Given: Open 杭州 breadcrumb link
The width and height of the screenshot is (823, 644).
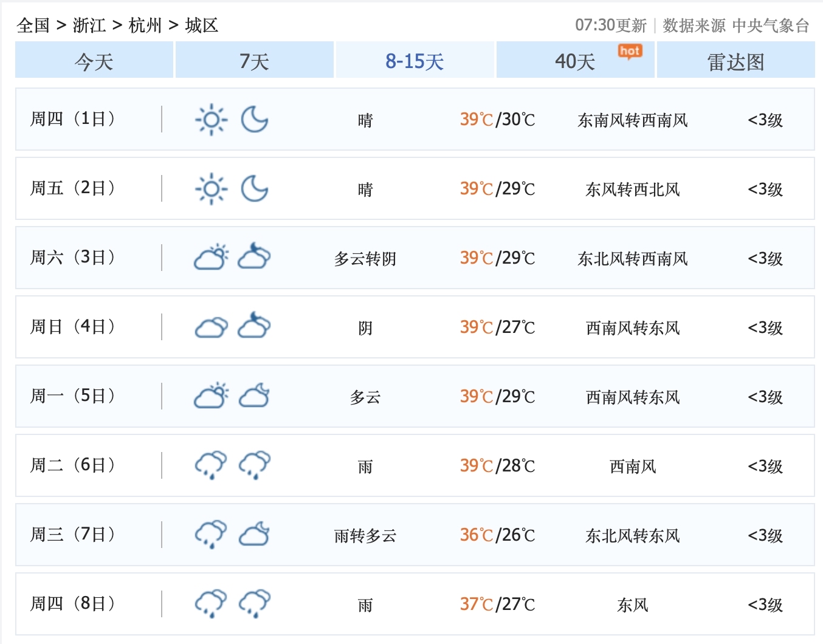Looking at the screenshot, I should (145, 26).
